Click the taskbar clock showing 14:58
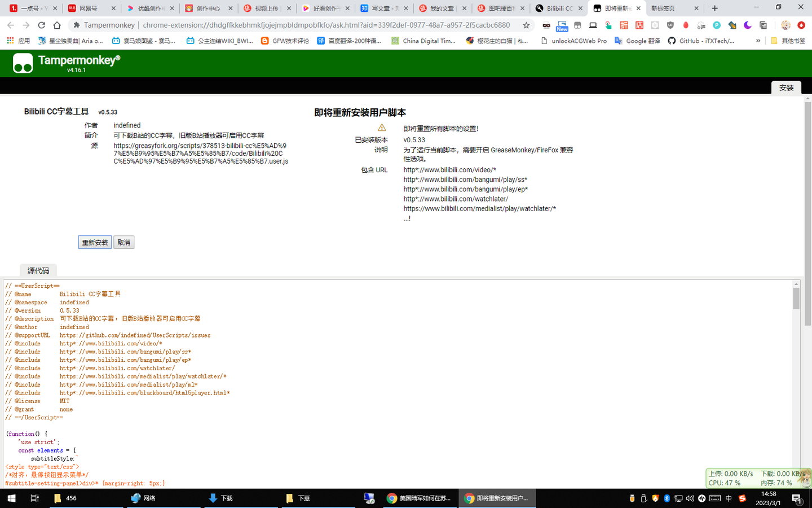Image resolution: width=812 pixels, height=508 pixels. 769,498
